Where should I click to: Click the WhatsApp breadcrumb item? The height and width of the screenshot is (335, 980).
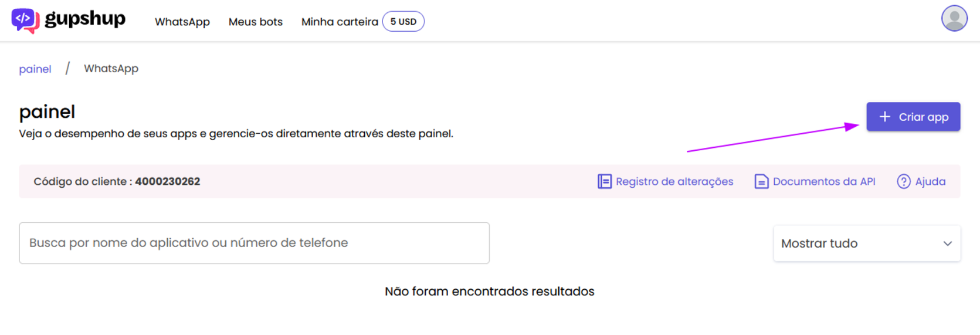coord(111,69)
